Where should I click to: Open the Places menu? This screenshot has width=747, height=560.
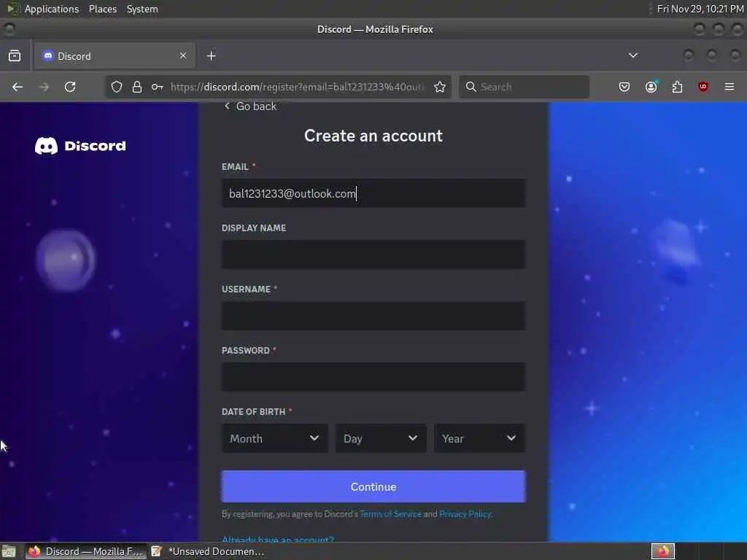click(x=102, y=9)
